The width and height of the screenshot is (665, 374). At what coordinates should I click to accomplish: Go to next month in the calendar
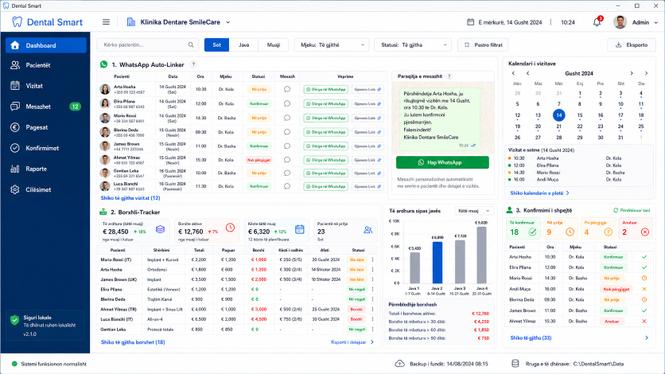[631, 73]
